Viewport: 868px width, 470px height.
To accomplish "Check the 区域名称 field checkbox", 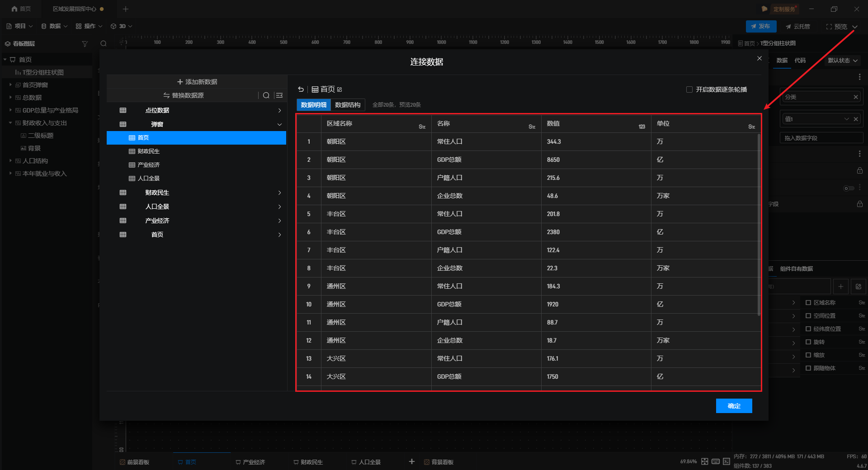I will [x=808, y=303].
